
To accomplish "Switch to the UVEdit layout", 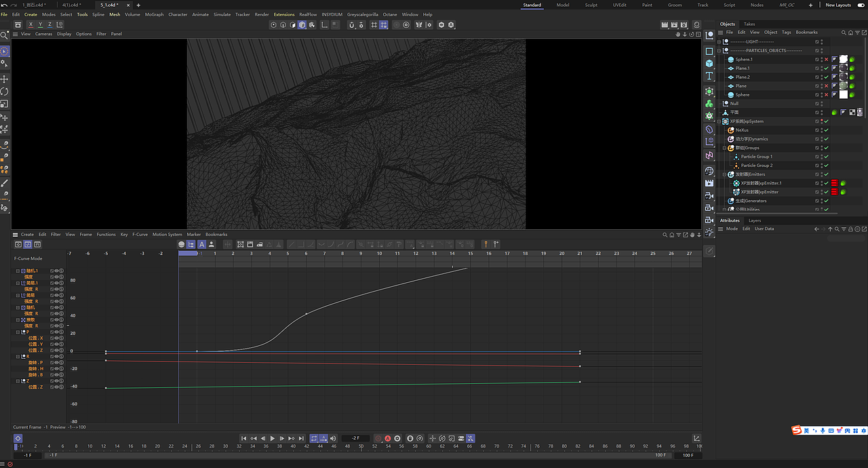I will [x=619, y=5].
